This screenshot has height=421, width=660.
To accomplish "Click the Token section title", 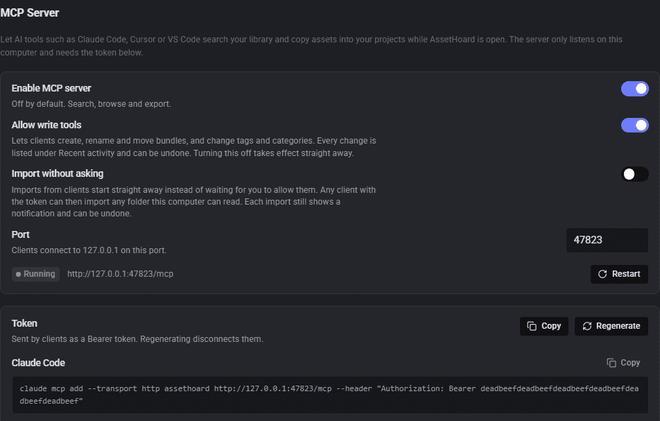I will tap(24, 323).
